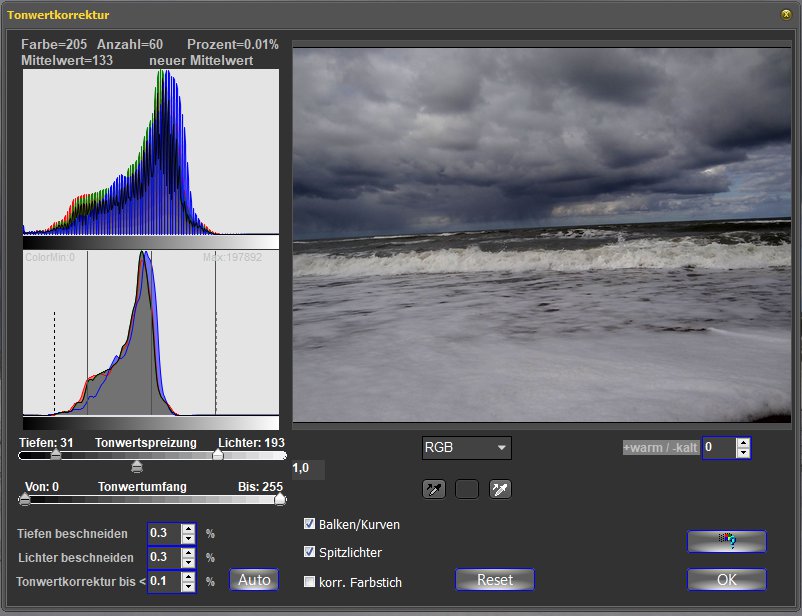Pick the black point eyedropper
This screenshot has height=616, width=802.
[x=434, y=489]
